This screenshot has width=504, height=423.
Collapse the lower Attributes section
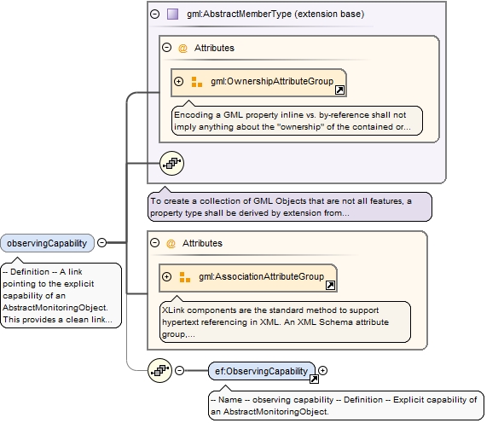point(155,243)
